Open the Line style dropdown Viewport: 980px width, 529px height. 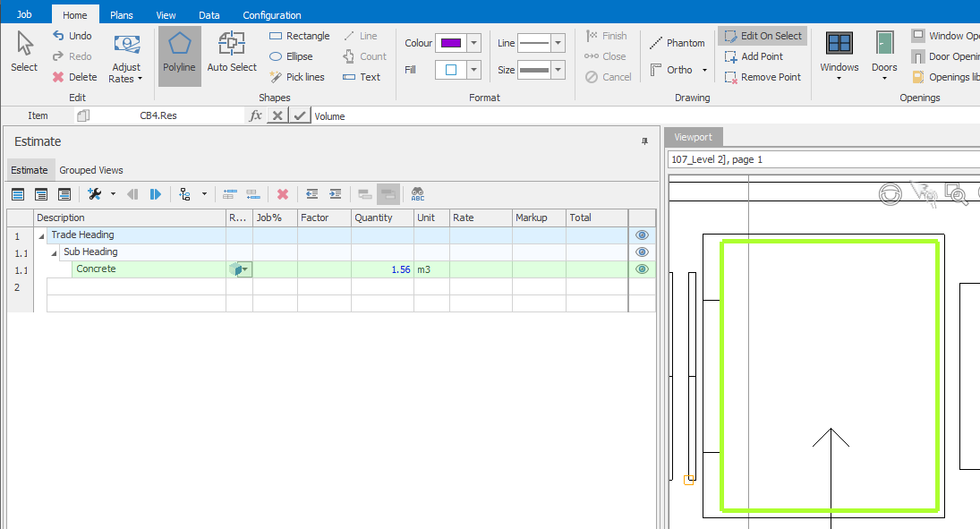pyautogui.click(x=558, y=43)
